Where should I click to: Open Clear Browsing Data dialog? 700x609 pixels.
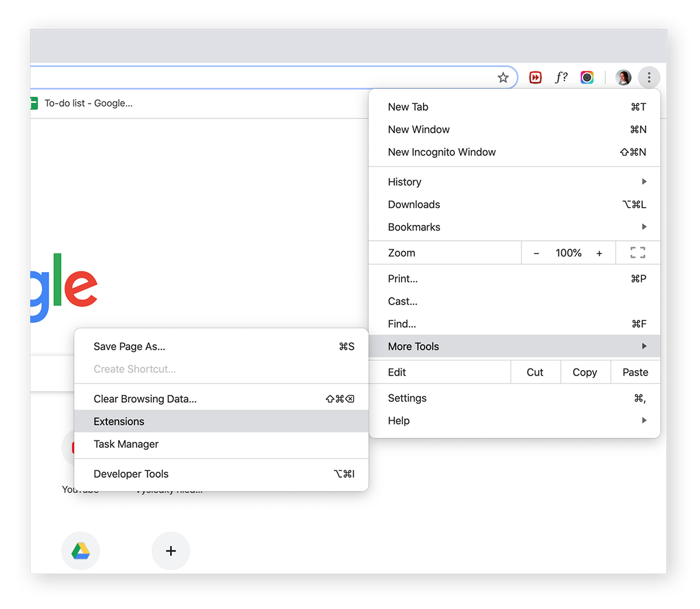pyautogui.click(x=145, y=399)
